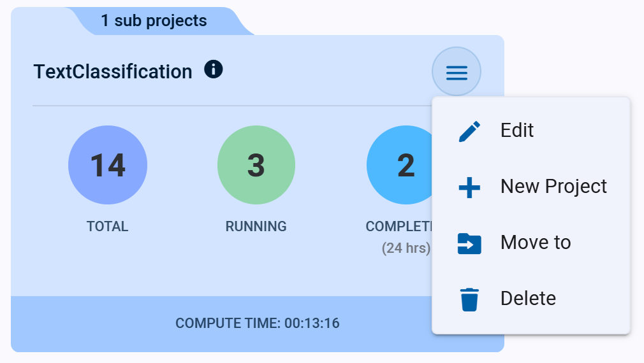Click the info icon beside TextClassification

[x=214, y=69]
